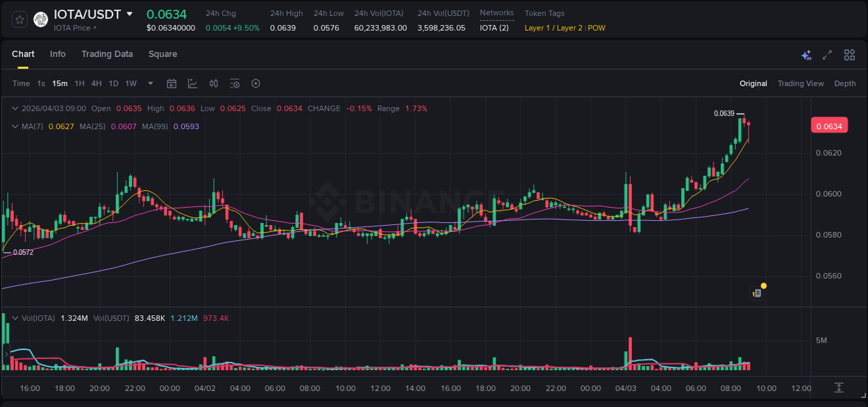
Task: Click the highlighted 0.0634 price label
Action: pos(831,125)
